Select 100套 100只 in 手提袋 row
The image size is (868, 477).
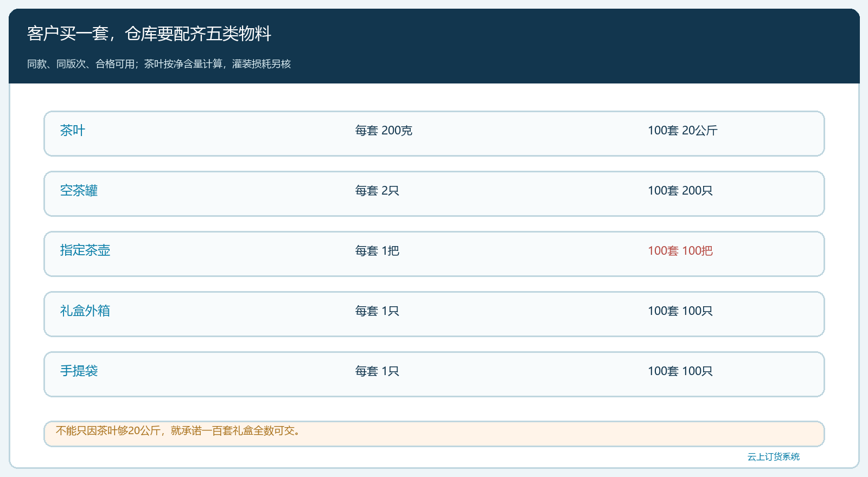[680, 371]
